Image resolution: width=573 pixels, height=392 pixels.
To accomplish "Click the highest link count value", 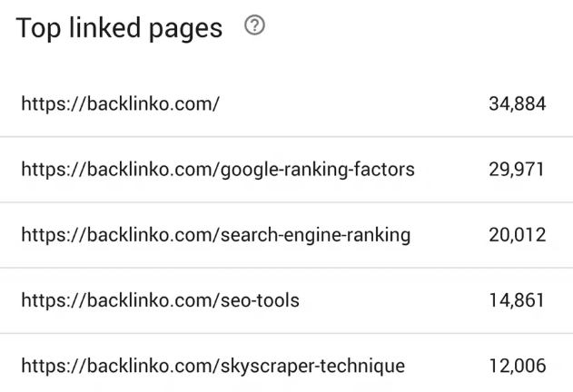I will point(517,103).
